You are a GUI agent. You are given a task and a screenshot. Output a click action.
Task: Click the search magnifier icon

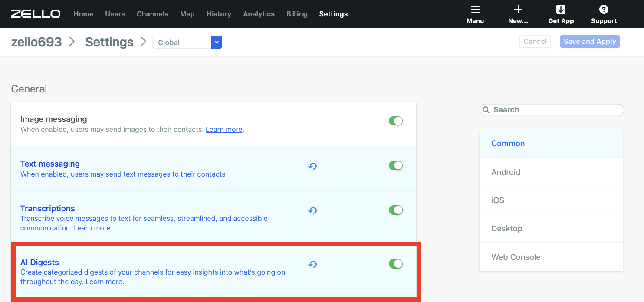[486, 110]
